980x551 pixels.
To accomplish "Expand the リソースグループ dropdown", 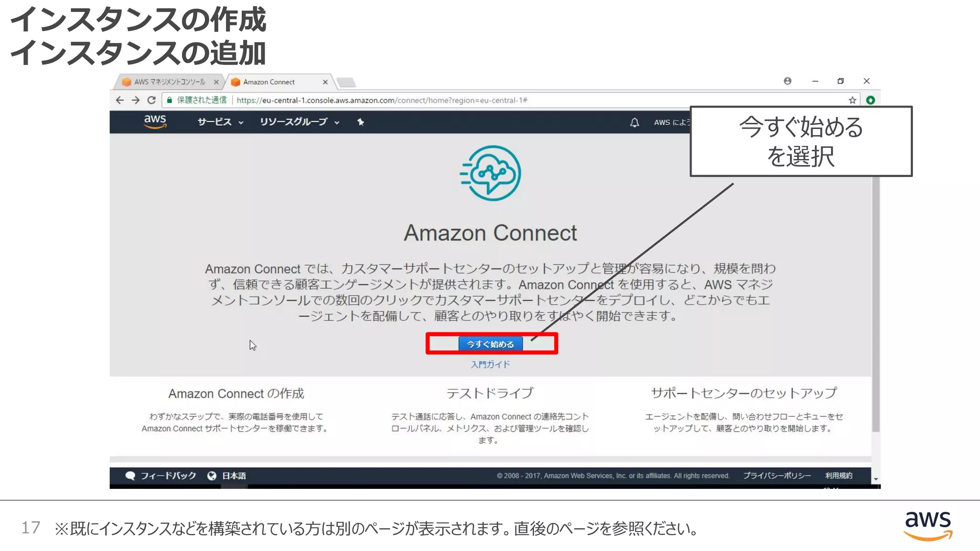I will tap(299, 122).
